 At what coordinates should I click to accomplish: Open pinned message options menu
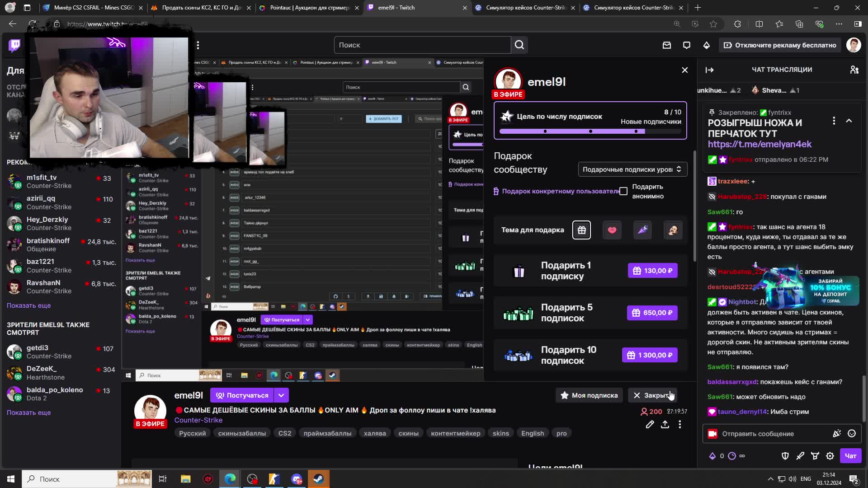click(x=834, y=121)
